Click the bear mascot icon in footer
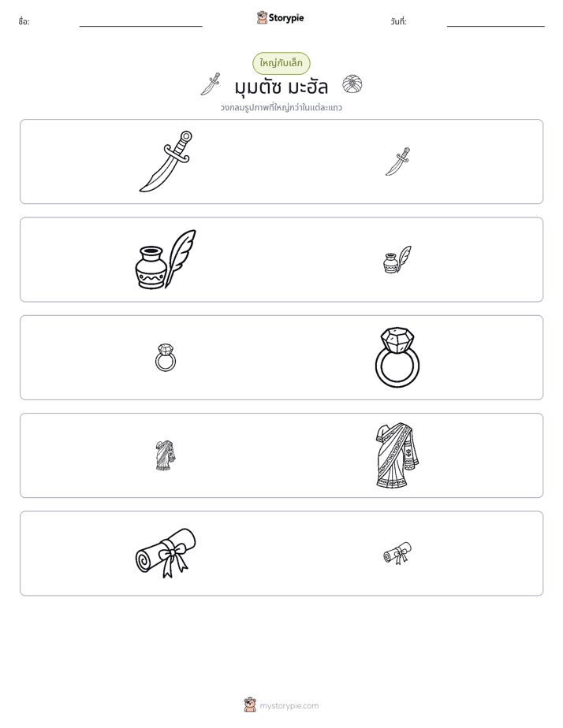This screenshot has height=728, width=563. (x=250, y=705)
